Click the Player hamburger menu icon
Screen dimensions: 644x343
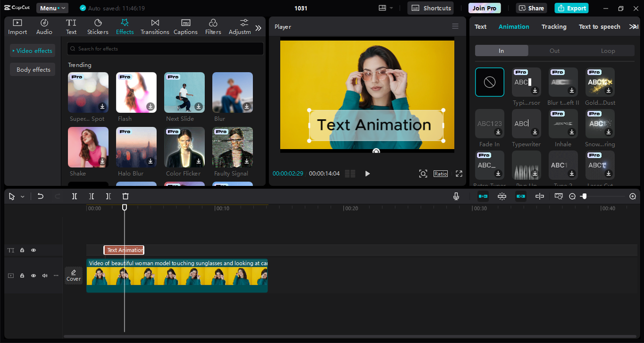pyautogui.click(x=455, y=26)
